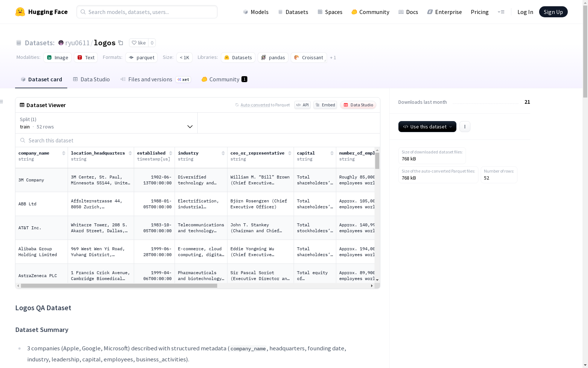
Task: Open Datasets in the top navigation
Action: [x=293, y=12]
